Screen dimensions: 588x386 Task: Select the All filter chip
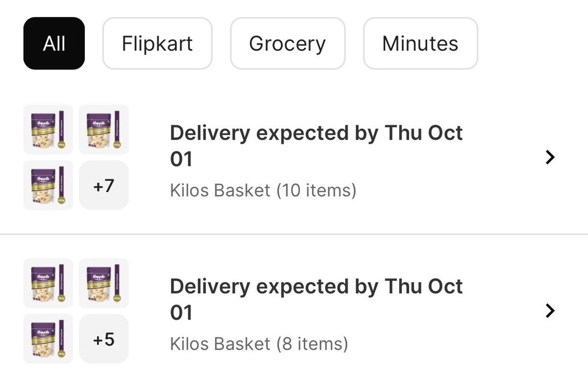[54, 44]
